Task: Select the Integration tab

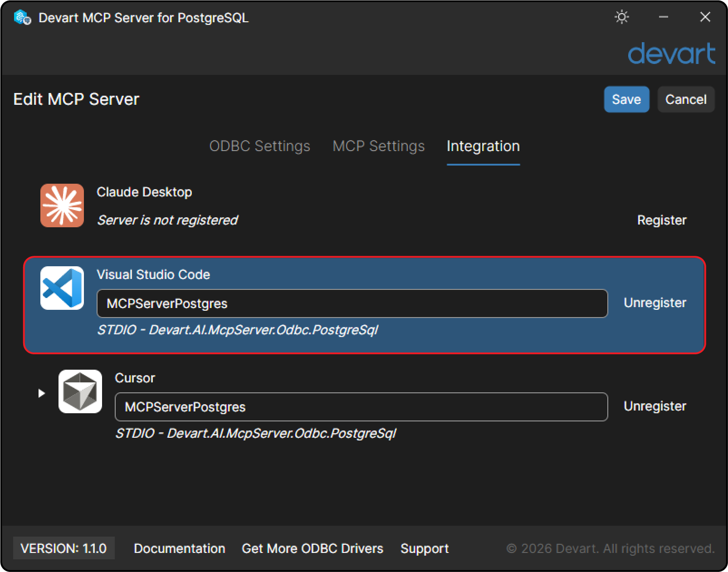Action: tap(483, 146)
